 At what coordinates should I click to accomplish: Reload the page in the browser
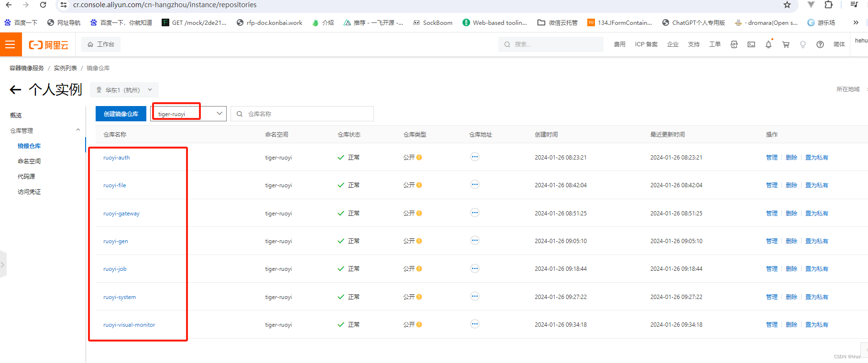tap(43, 5)
